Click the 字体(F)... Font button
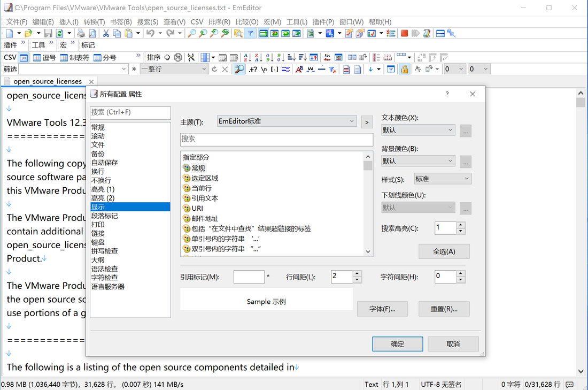The width and height of the screenshot is (588, 390). pos(382,309)
